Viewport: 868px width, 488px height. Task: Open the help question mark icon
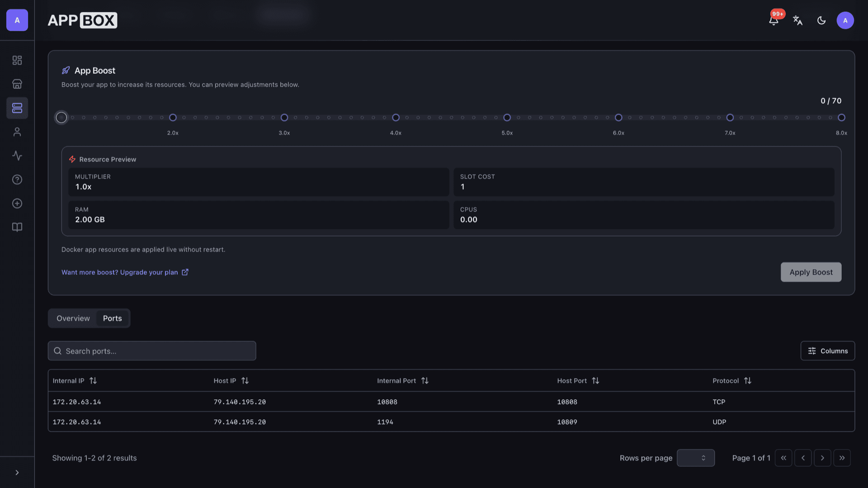pos(17,180)
